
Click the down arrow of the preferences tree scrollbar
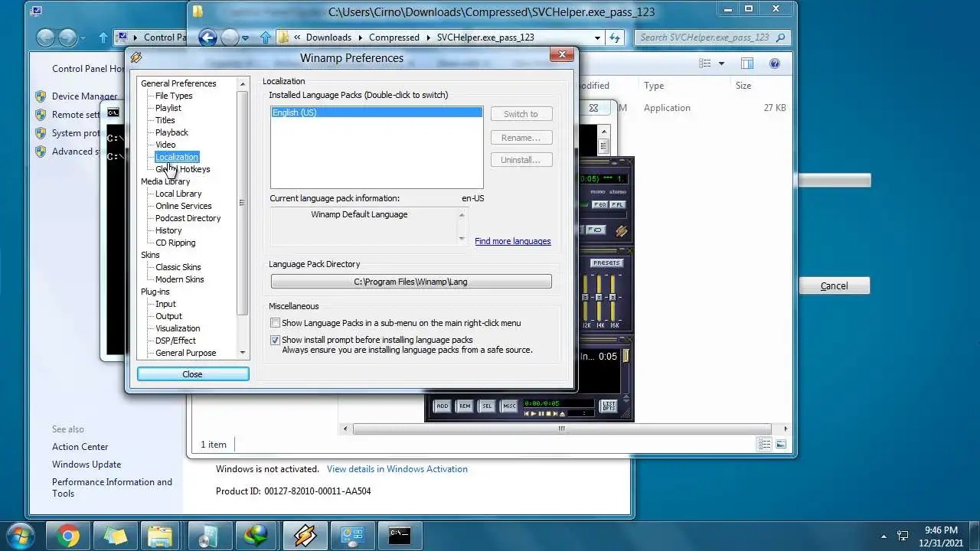(243, 353)
